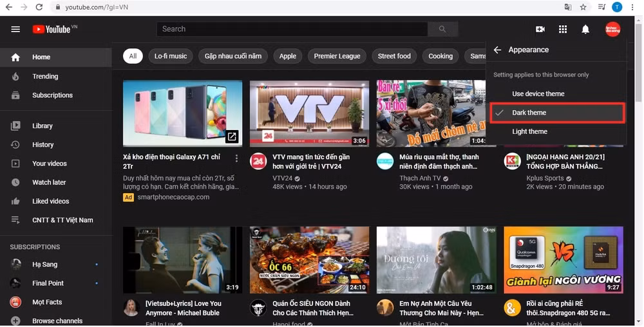The width and height of the screenshot is (644, 327).
Task: Open the browser media control icon
Action: [601, 7]
